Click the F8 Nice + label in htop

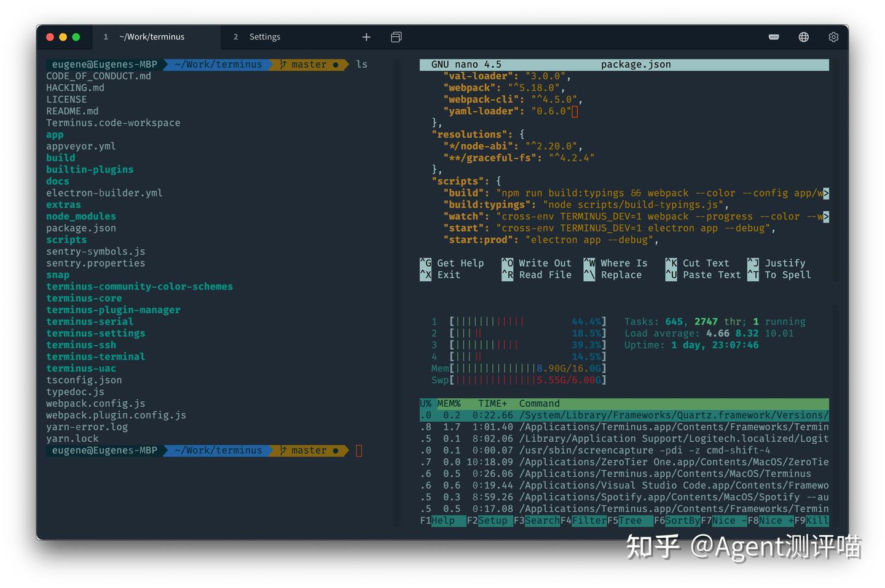point(770,520)
